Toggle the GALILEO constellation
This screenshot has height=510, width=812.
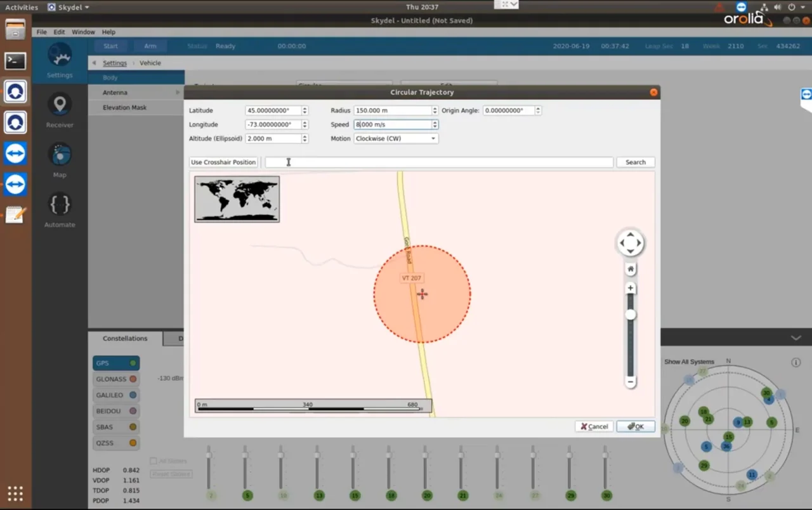coord(116,395)
